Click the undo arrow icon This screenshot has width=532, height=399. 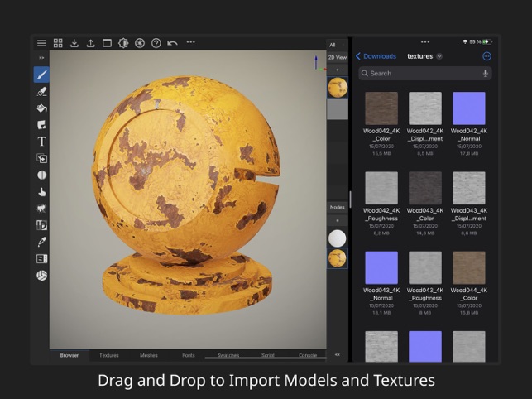click(172, 43)
